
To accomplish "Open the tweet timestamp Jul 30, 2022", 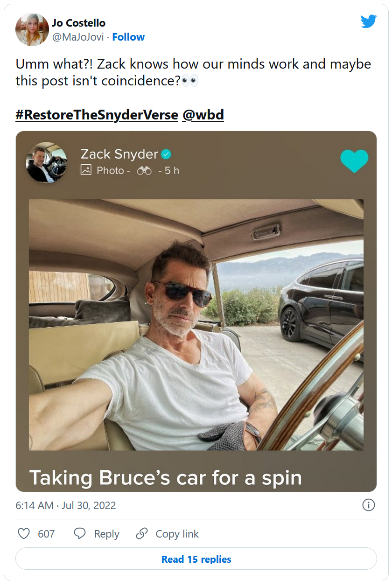I will click(66, 505).
